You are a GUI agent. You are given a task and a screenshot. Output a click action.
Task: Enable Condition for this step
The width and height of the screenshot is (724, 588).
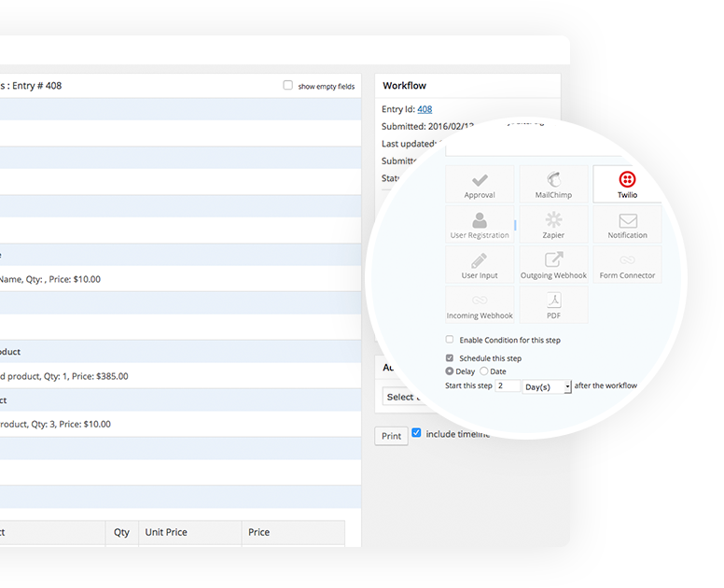coord(450,340)
